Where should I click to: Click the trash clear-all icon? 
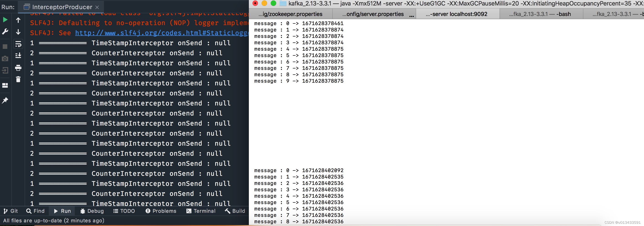pos(18,79)
